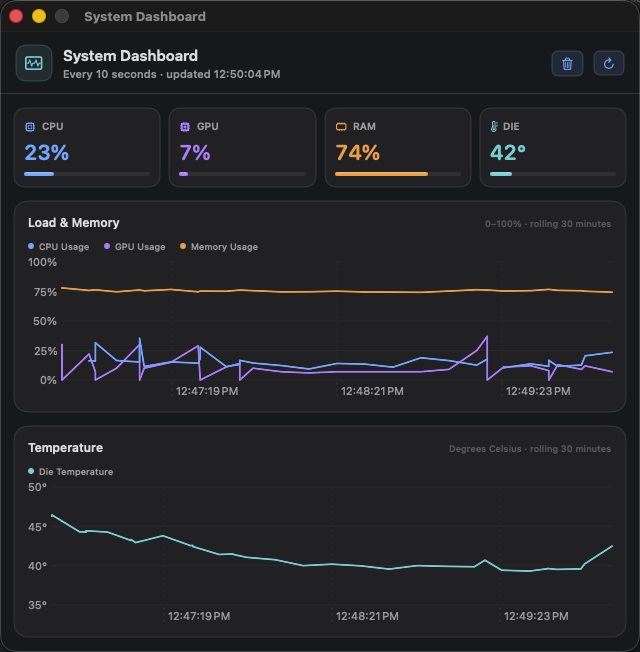Click the Memory Usage legend label
This screenshot has width=640, height=652.
click(x=224, y=247)
